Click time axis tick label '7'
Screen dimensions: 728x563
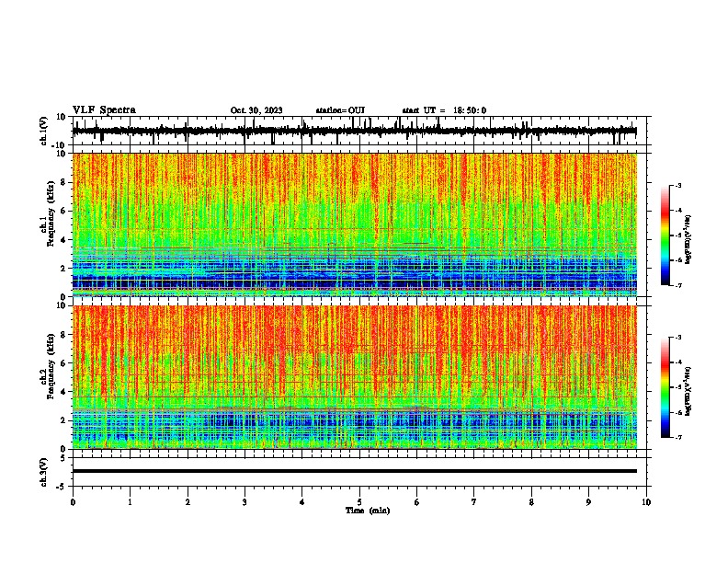click(x=474, y=502)
